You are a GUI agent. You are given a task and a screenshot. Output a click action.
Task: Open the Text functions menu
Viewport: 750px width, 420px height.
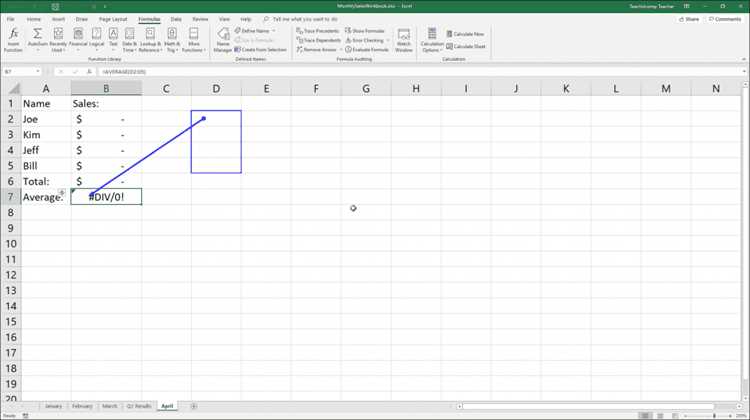click(113, 40)
